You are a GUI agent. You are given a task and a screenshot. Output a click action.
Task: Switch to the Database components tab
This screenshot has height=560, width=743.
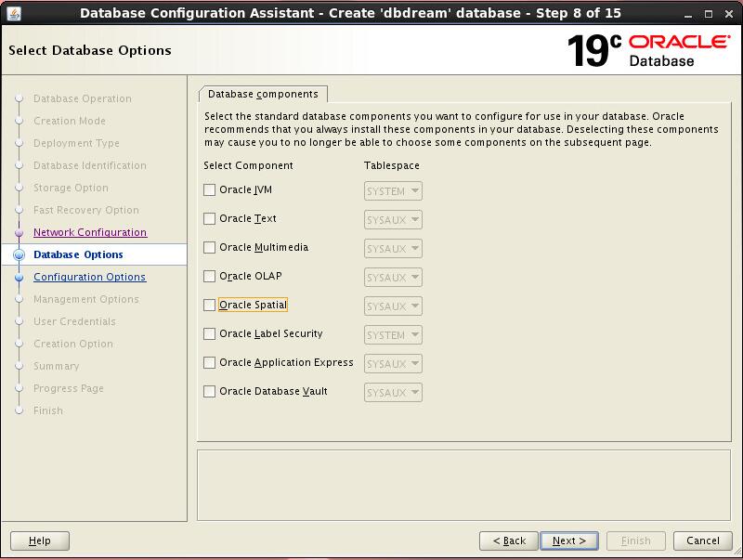click(263, 94)
